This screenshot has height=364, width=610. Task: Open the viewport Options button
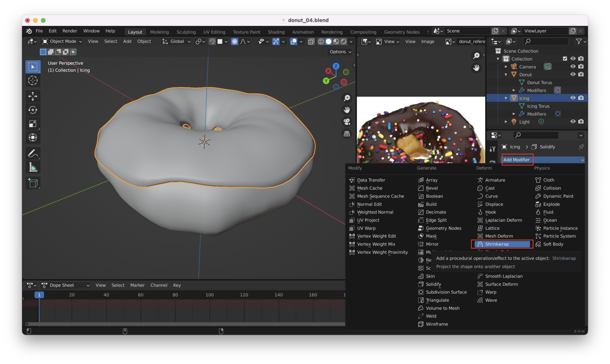point(340,52)
